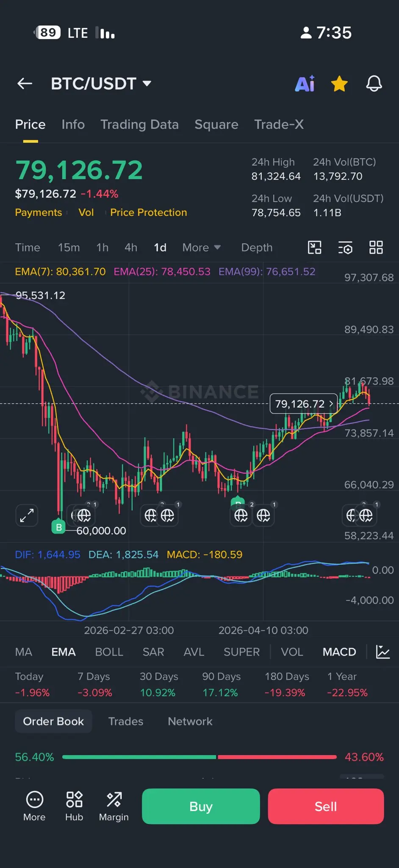399x868 pixels.
Task: Open the Hub icon
Action: click(74, 806)
